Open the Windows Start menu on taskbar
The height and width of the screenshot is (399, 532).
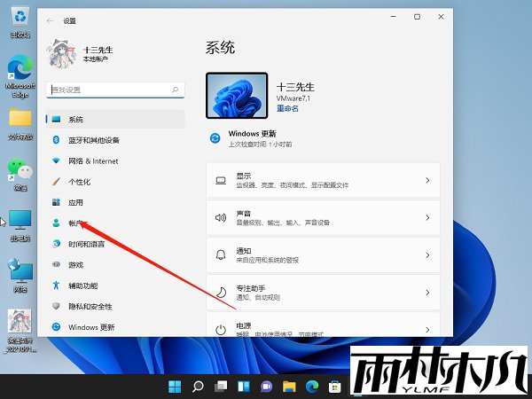pos(175,386)
